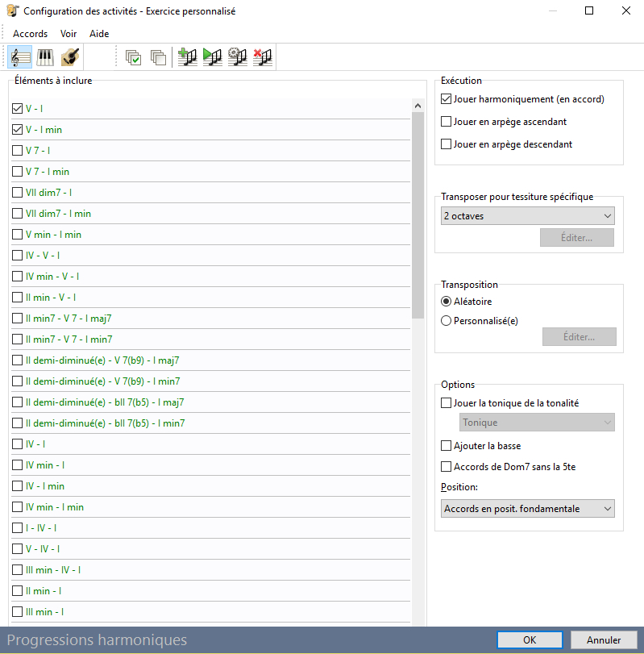Check Accords de Dom7 sans la 5te
644x654 pixels.
pyautogui.click(x=446, y=466)
